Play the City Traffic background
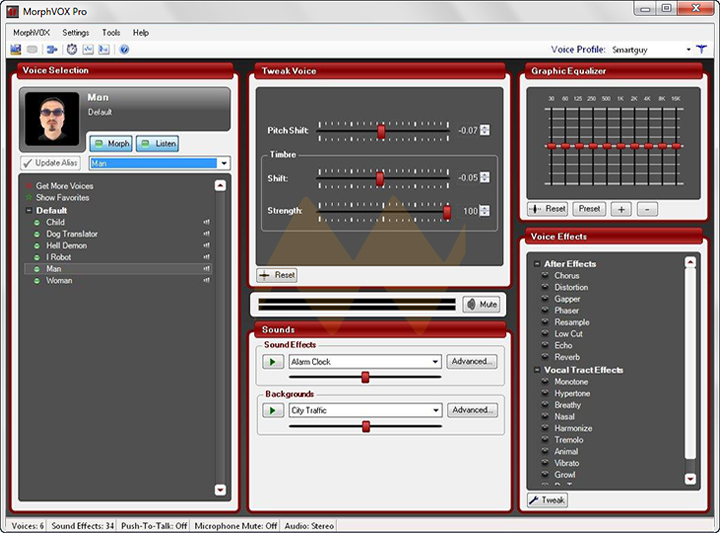The image size is (720, 533). pos(273,410)
